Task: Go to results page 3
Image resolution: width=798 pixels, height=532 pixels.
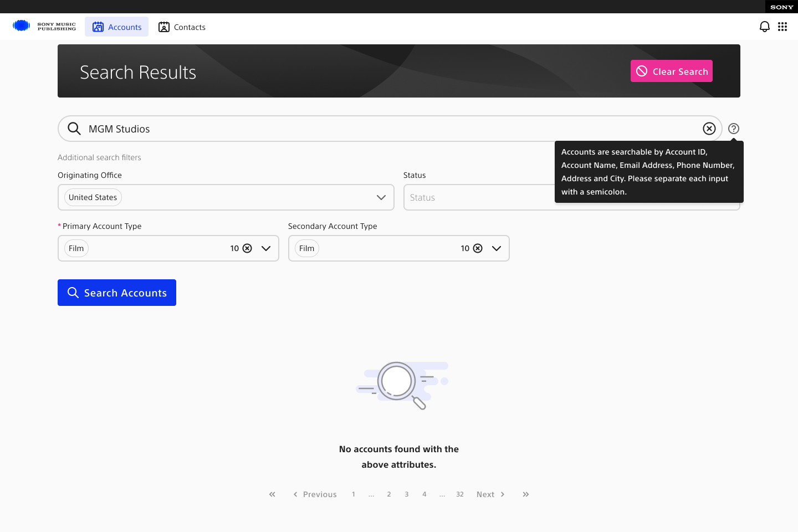Action: [407, 494]
